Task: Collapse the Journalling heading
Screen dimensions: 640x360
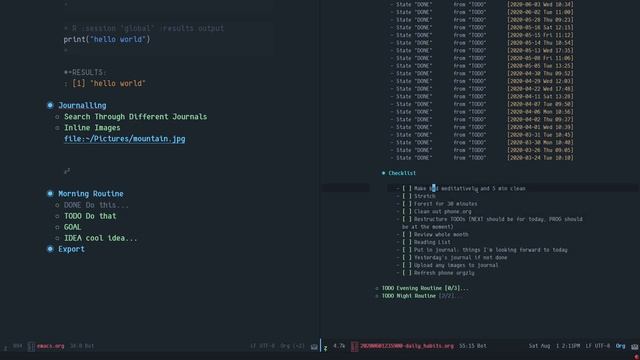Action: point(82,105)
